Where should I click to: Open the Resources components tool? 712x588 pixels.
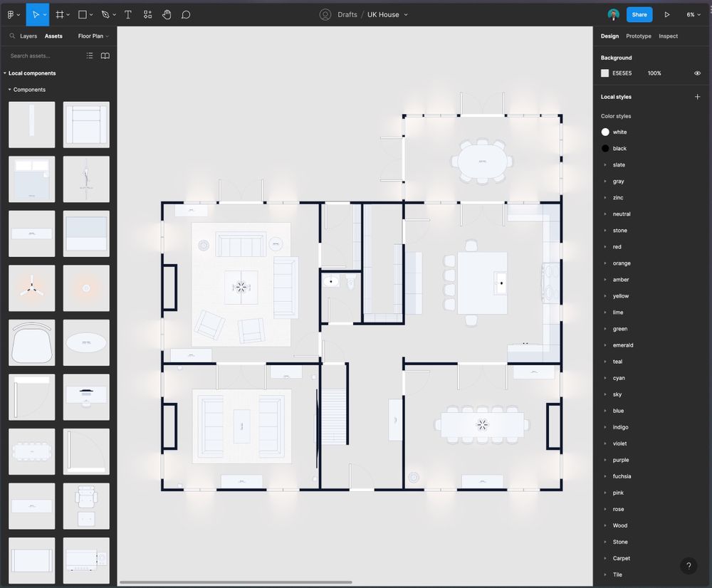[x=147, y=14]
